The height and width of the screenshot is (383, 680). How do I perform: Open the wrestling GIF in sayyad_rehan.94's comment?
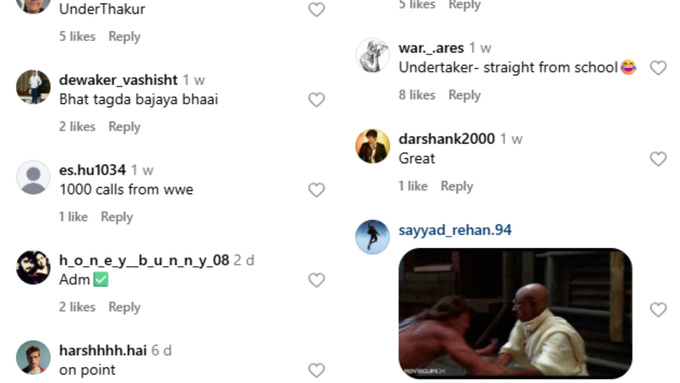tap(515, 313)
